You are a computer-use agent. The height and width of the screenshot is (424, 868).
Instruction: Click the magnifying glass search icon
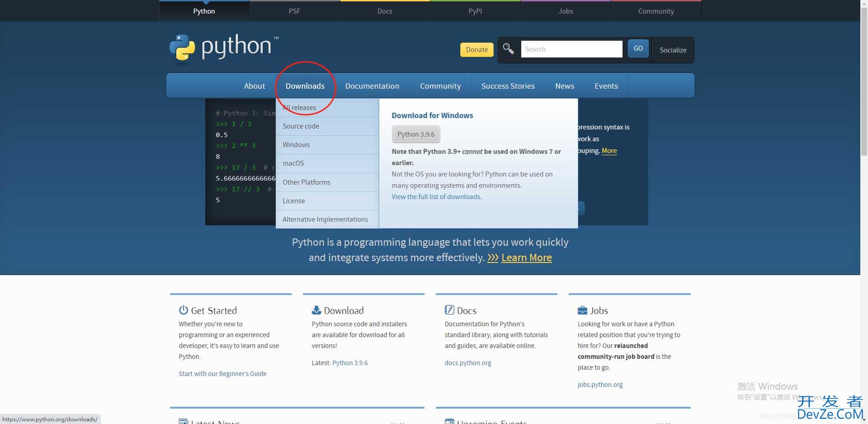click(x=508, y=49)
